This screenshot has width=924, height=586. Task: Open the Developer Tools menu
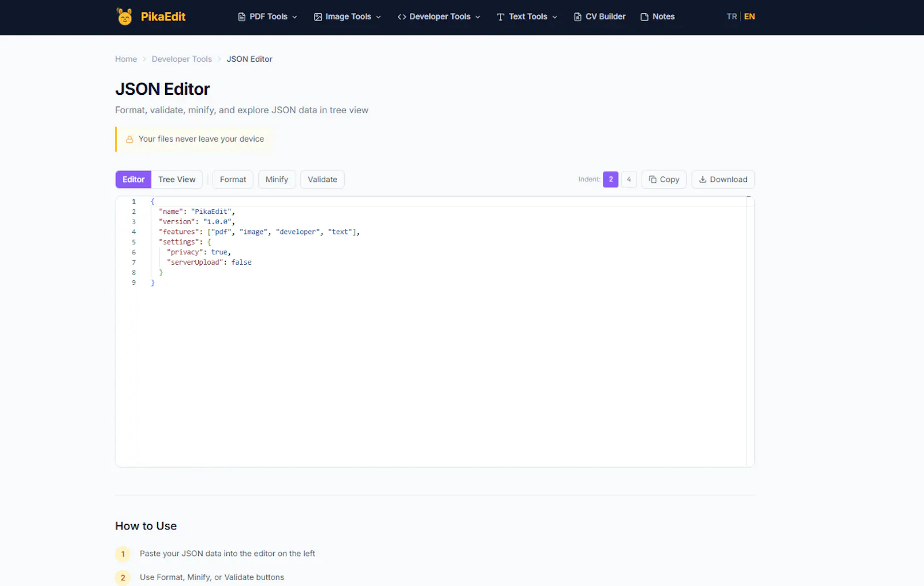point(439,17)
